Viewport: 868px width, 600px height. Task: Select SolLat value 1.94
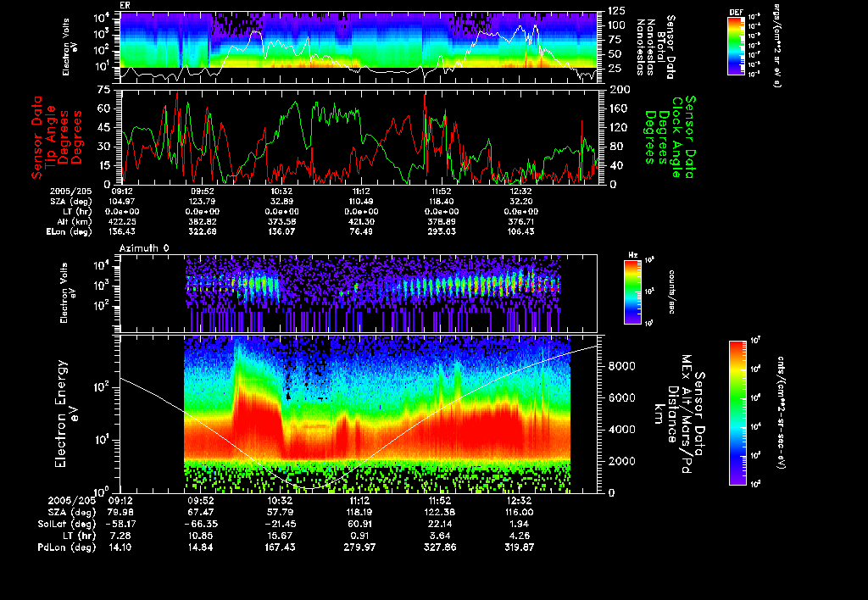click(x=520, y=525)
